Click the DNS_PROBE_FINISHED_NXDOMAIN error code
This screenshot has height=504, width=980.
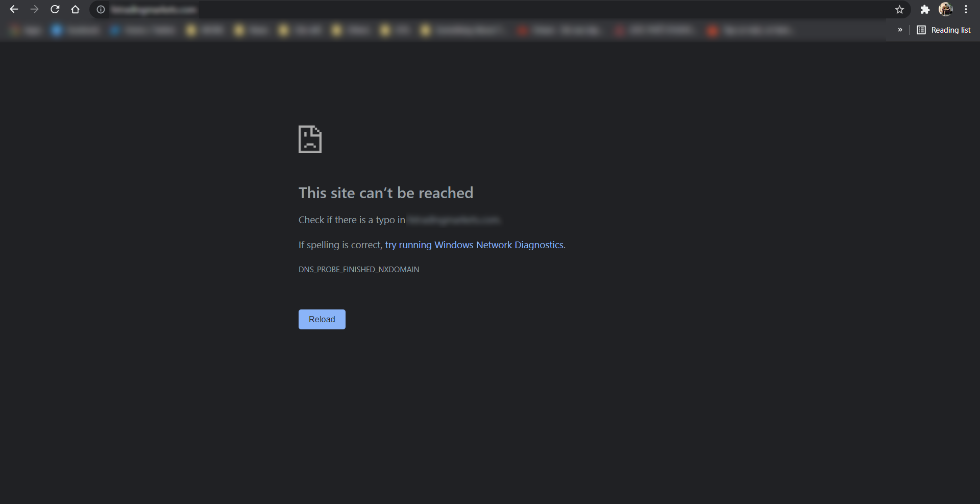pyautogui.click(x=359, y=270)
